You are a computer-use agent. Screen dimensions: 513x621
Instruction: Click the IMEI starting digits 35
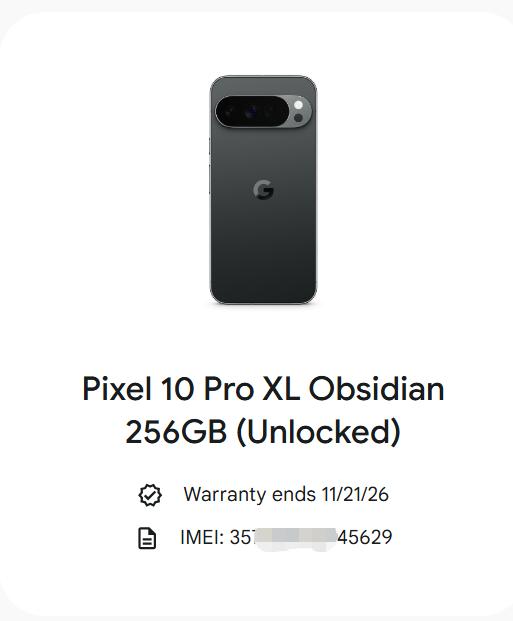tap(240, 537)
